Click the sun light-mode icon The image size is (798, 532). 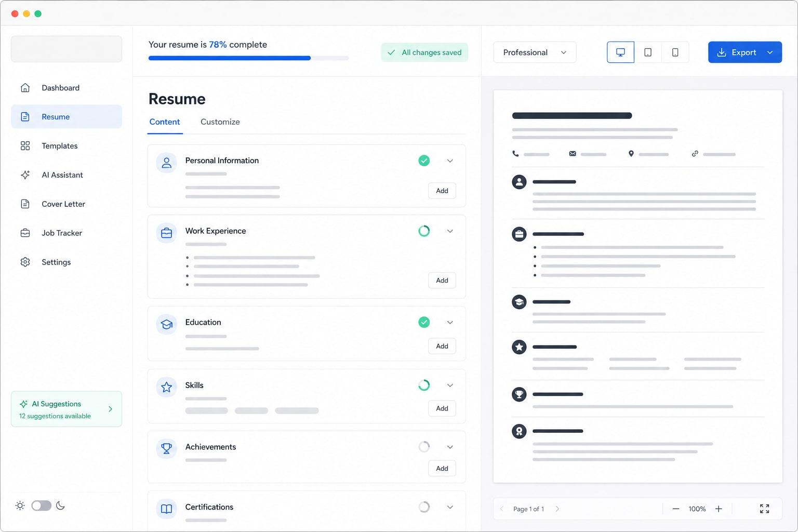pyautogui.click(x=20, y=506)
